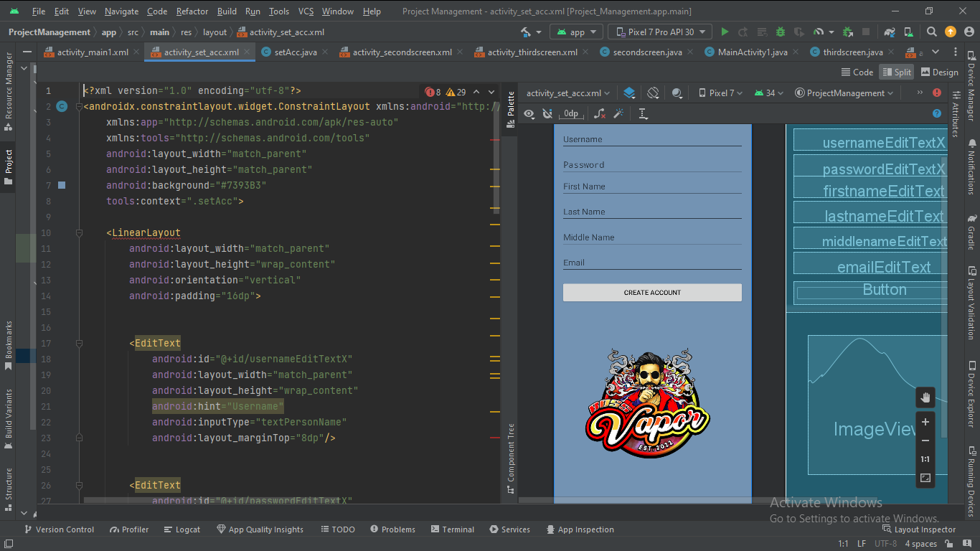Open the Refactor menu
This screenshot has width=980, height=551.
tap(192, 11)
